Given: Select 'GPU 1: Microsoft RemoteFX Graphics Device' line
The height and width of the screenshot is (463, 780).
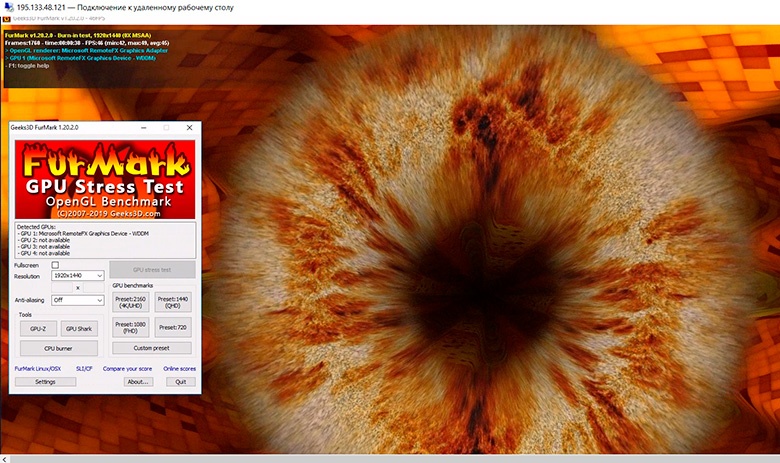Looking at the screenshot, I should [x=84, y=233].
